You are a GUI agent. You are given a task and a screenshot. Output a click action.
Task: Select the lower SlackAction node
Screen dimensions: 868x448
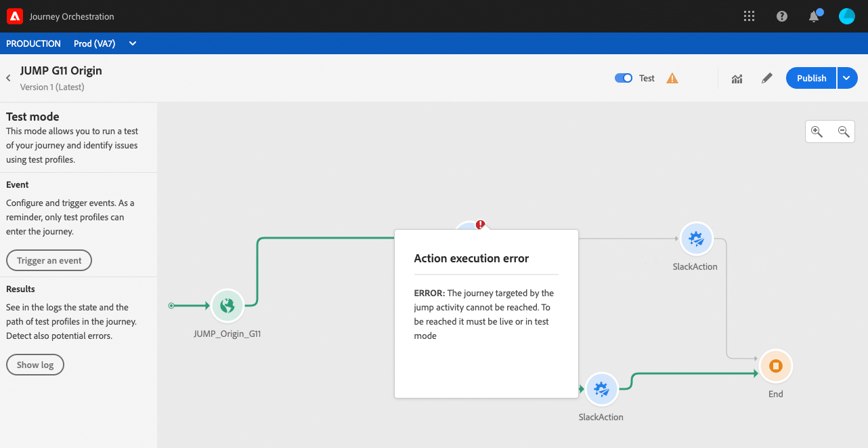(x=601, y=389)
